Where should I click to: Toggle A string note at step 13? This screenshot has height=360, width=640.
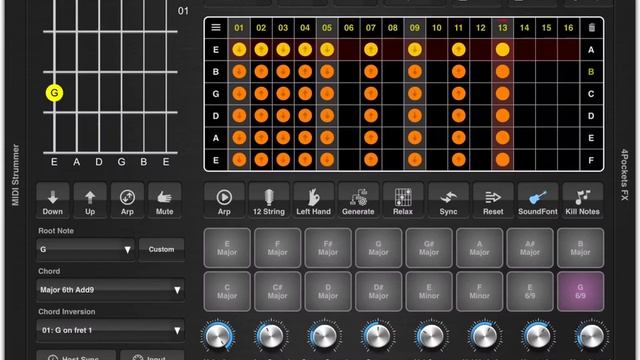point(502,138)
